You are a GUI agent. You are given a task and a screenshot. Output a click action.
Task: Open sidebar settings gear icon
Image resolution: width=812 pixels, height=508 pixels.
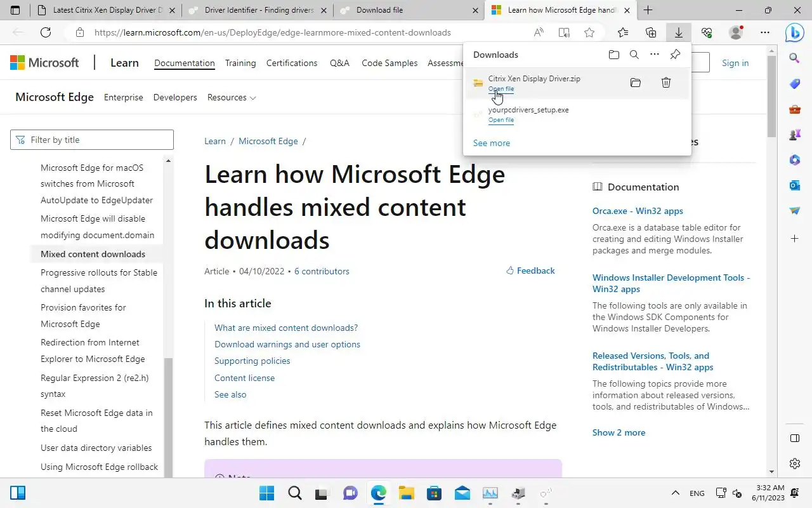click(795, 464)
